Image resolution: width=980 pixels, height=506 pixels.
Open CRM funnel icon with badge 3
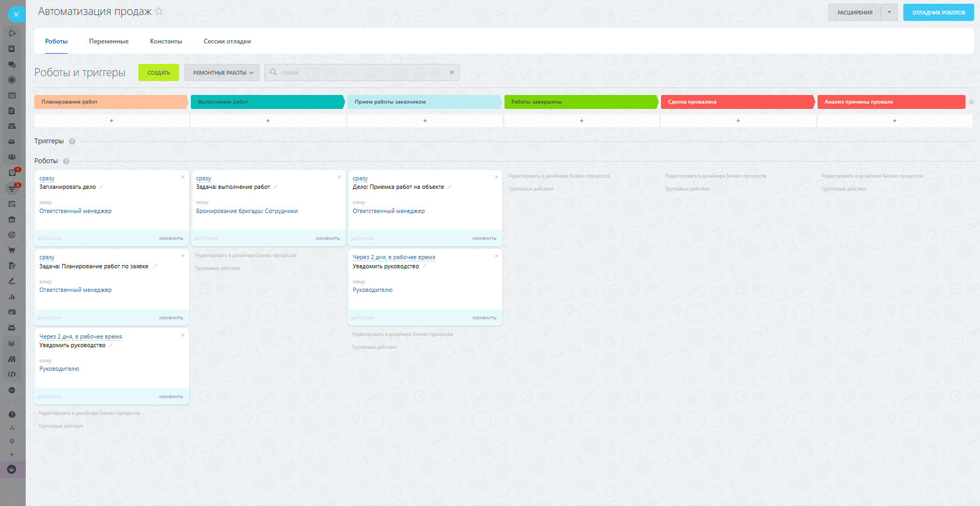pos(12,188)
